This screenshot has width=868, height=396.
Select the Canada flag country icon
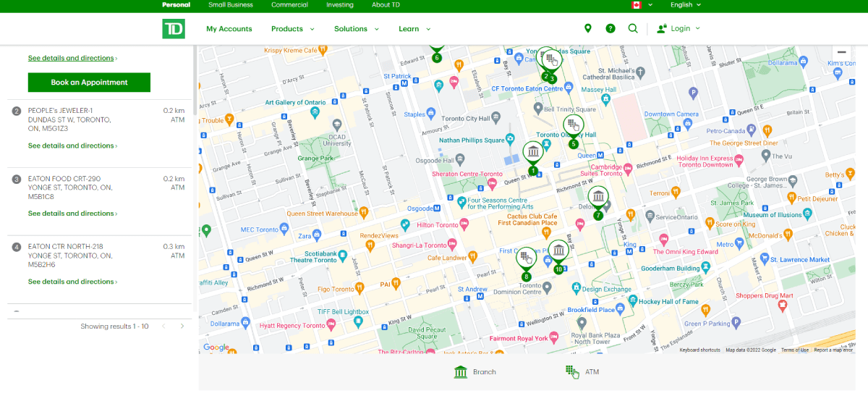[x=637, y=5]
